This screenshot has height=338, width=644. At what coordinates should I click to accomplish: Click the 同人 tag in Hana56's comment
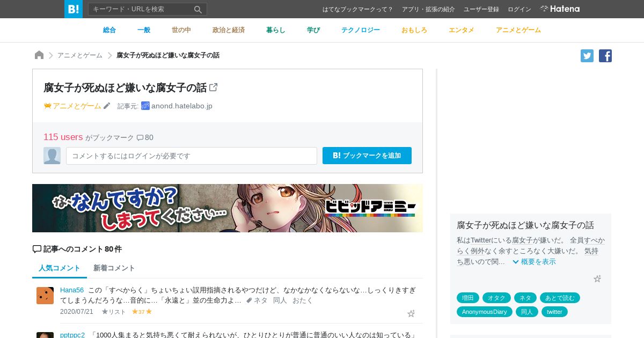pyautogui.click(x=280, y=300)
